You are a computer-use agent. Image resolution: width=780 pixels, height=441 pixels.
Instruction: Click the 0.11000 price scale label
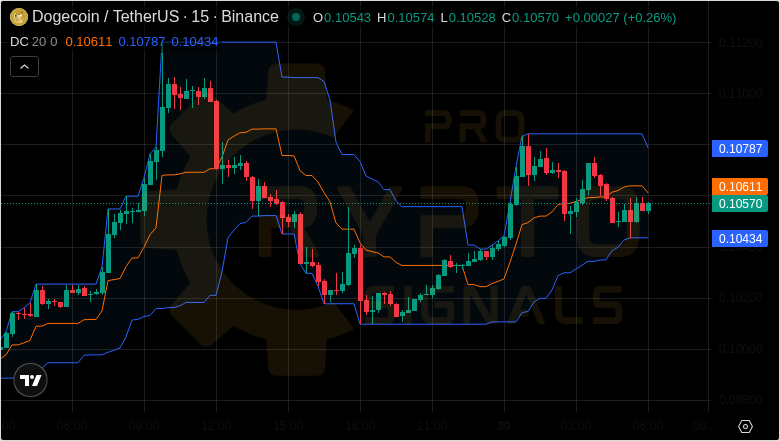[740, 94]
